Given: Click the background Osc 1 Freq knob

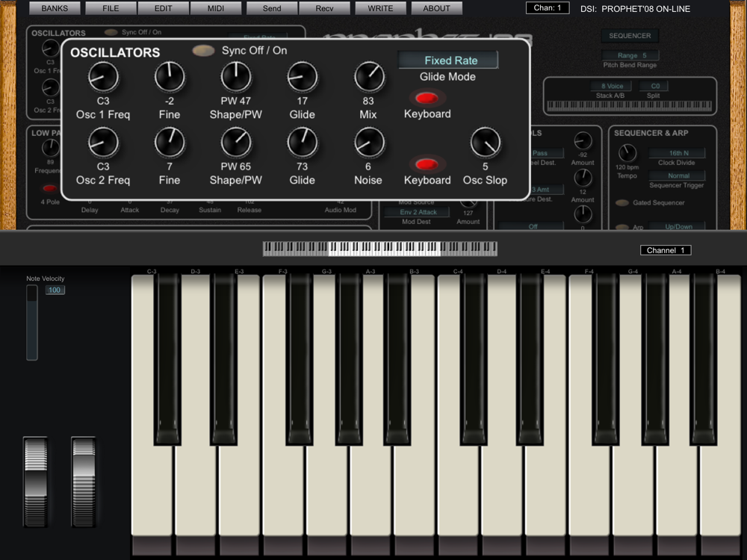Looking at the screenshot, I should click(50, 48).
